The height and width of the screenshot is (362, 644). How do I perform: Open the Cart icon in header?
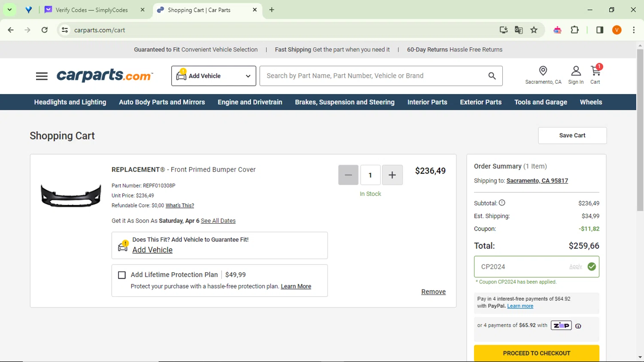point(595,75)
